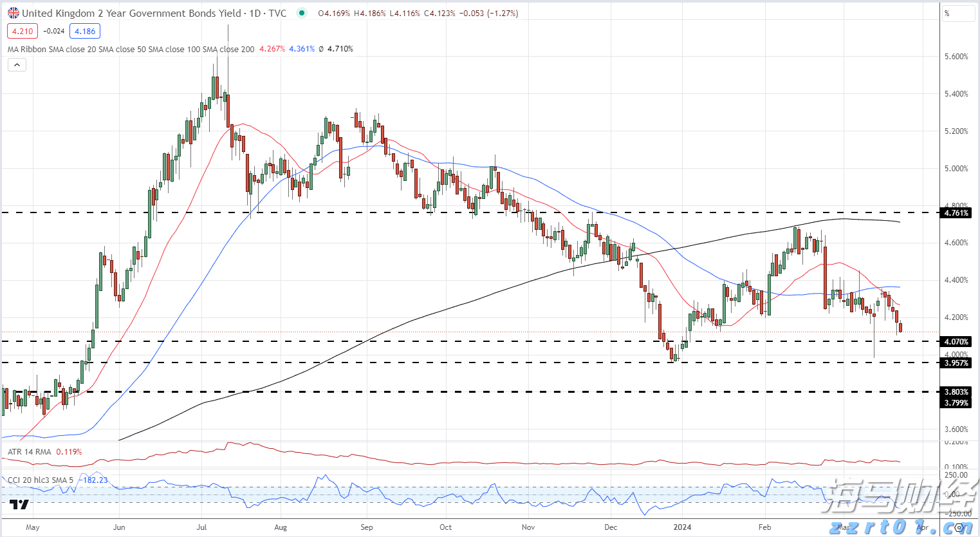Open the TradingView logo at bottom left

[21, 504]
